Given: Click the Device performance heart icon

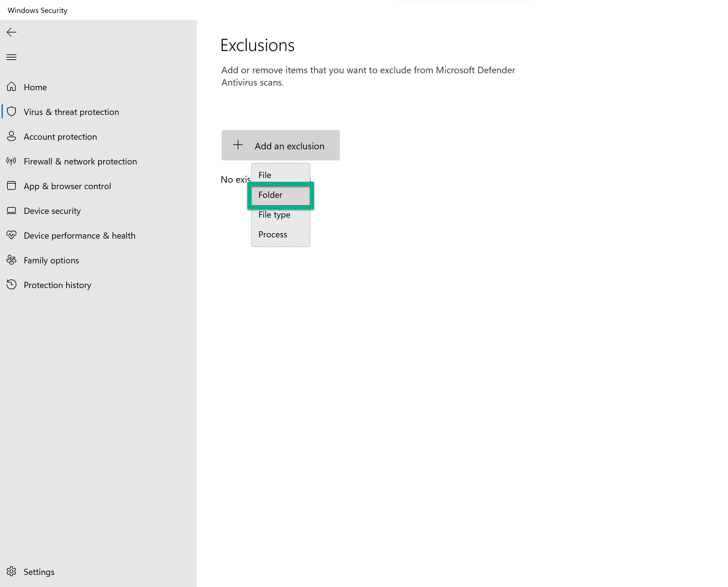Looking at the screenshot, I should pos(11,235).
